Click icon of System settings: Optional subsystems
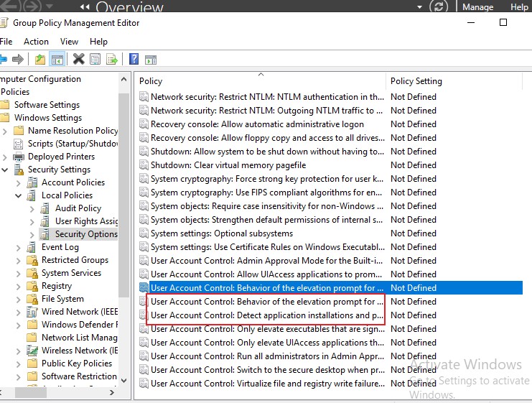This screenshot has height=403, width=532. coord(144,233)
